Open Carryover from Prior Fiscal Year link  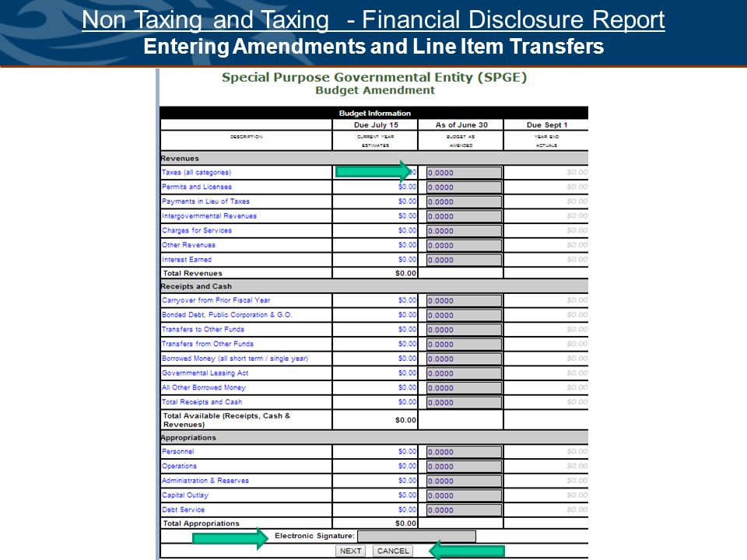click(216, 300)
